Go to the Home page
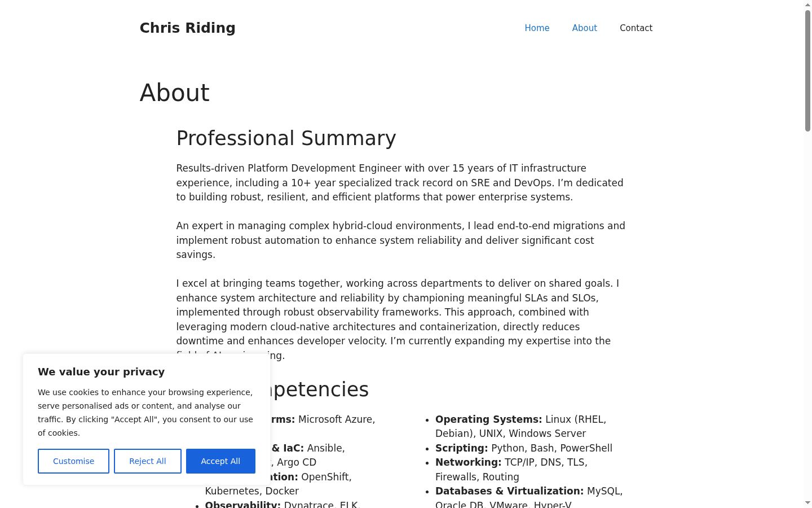 (x=537, y=28)
